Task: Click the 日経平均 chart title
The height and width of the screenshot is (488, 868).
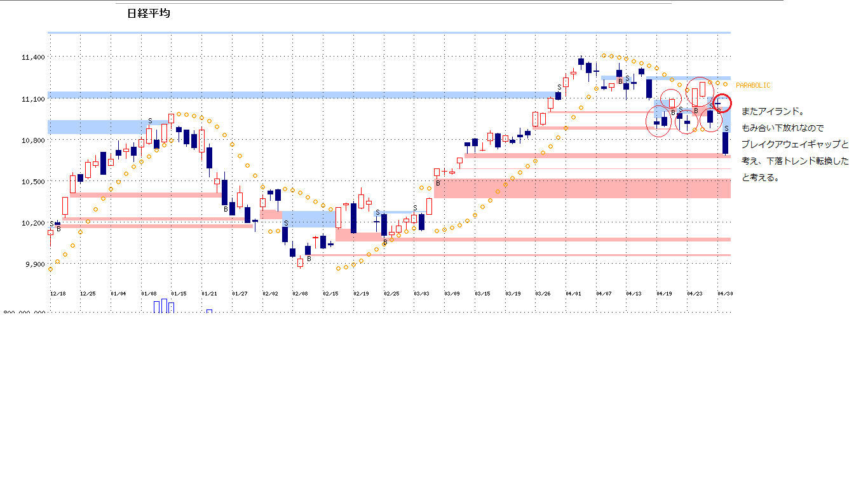Action: coord(149,13)
